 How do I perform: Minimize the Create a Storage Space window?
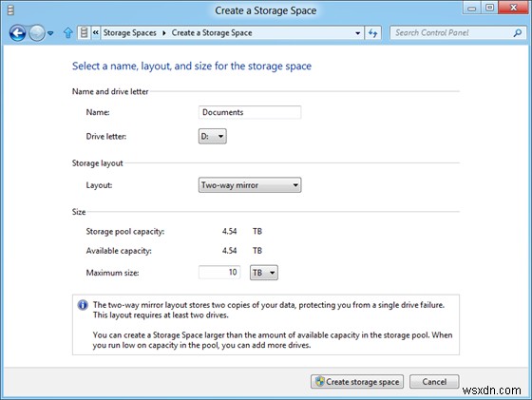(x=471, y=9)
